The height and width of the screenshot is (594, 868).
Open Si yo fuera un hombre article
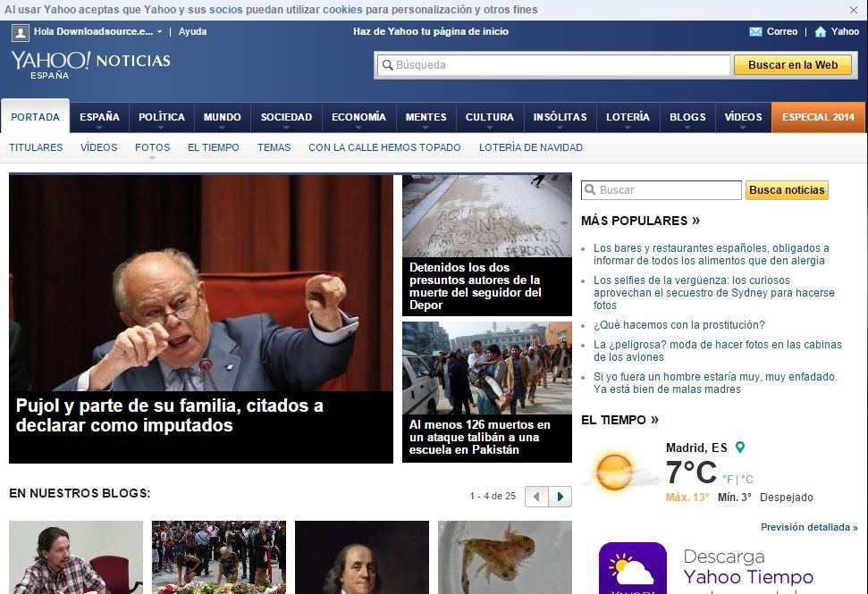tap(715, 382)
